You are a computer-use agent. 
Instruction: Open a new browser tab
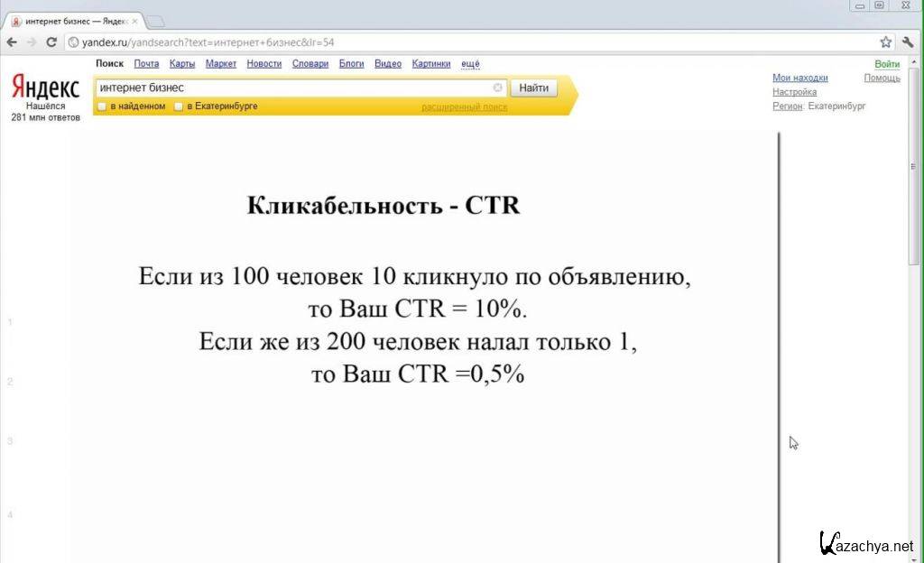(155, 21)
